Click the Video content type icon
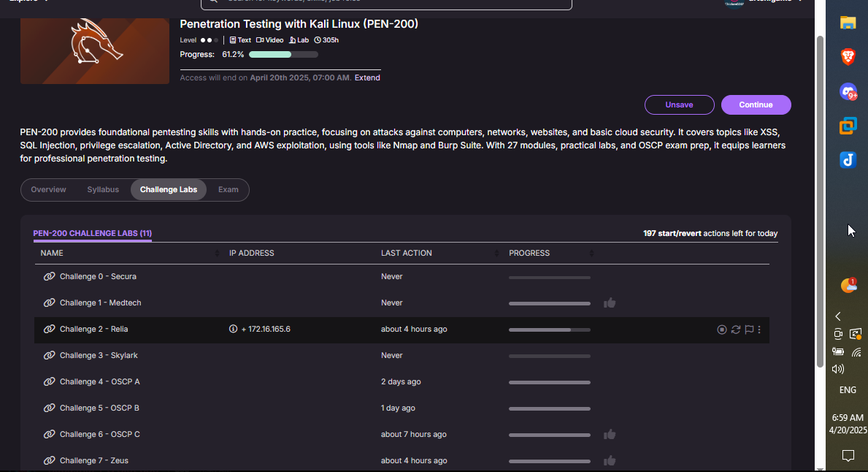Image resolution: width=868 pixels, height=472 pixels. [260, 40]
